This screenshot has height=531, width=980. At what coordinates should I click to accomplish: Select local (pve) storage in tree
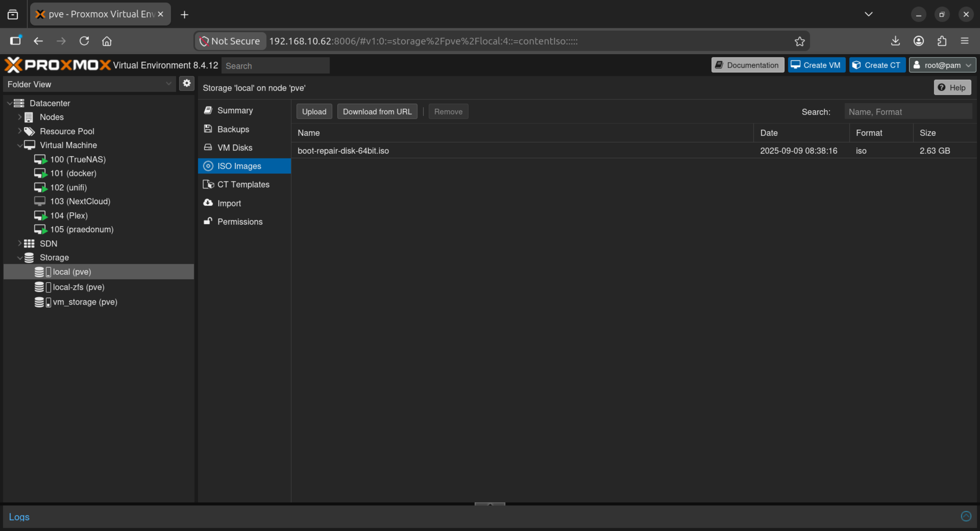coord(99,272)
